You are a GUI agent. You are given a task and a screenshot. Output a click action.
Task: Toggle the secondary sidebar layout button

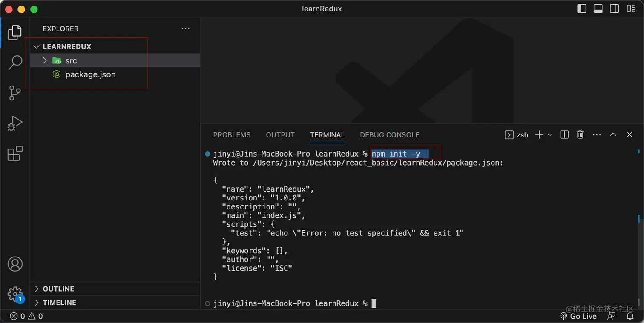coord(614,9)
